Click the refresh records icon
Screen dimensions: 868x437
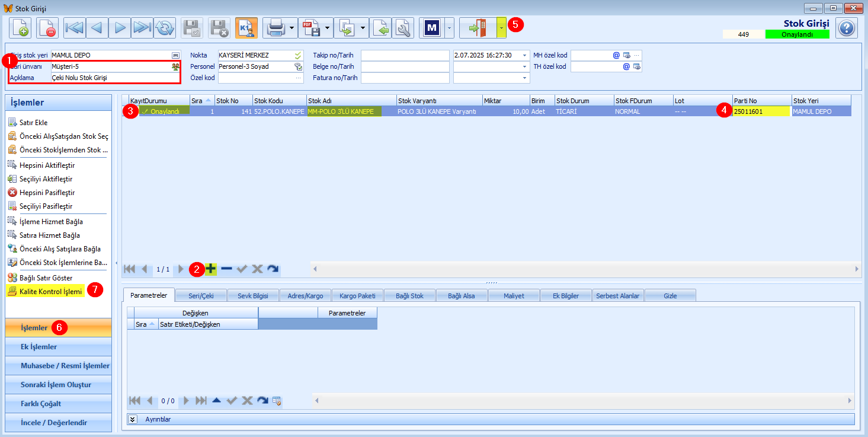[165, 28]
